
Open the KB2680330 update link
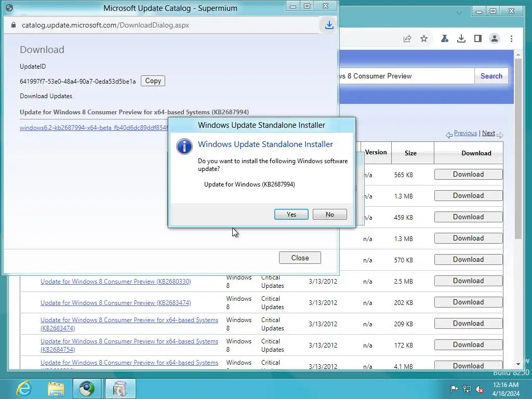coord(116,282)
